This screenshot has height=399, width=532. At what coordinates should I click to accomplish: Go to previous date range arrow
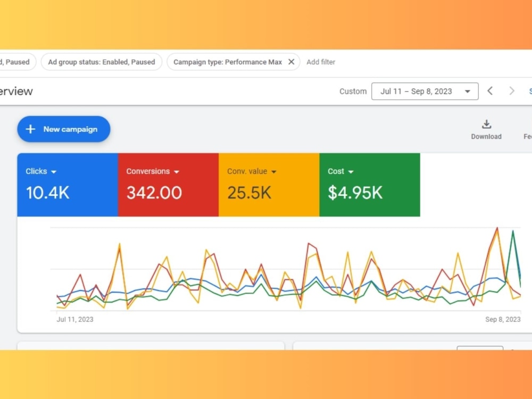click(490, 91)
